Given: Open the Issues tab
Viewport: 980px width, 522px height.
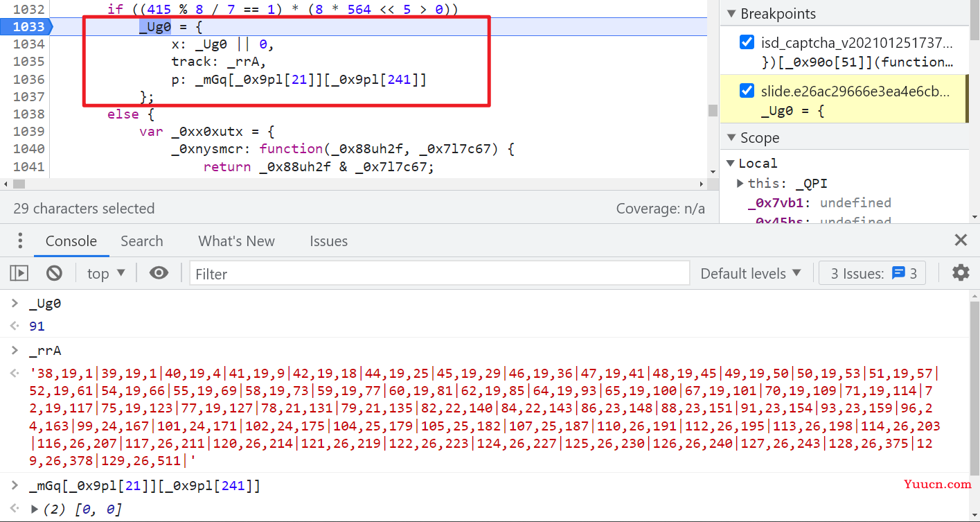Looking at the screenshot, I should pyautogui.click(x=328, y=241).
